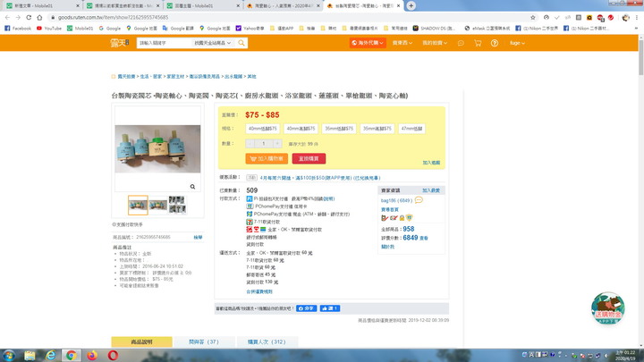Click the quantity input field
This screenshot has width=644, height=362.
click(264, 143)
